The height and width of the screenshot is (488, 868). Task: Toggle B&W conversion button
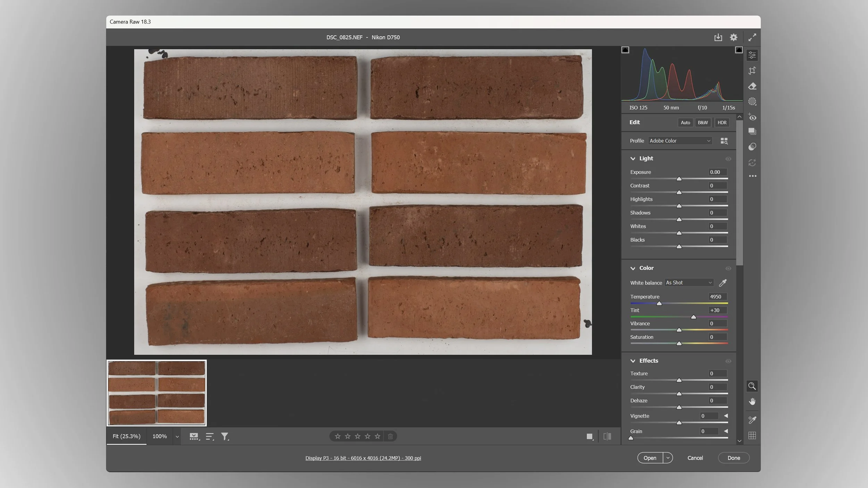[703, 123]
